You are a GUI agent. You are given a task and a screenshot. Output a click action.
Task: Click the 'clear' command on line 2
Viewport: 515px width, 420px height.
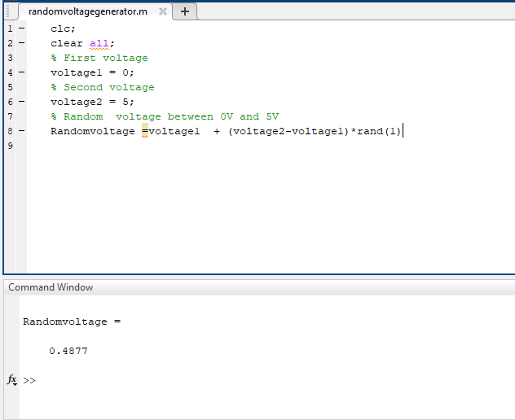[x=67, y=43]
